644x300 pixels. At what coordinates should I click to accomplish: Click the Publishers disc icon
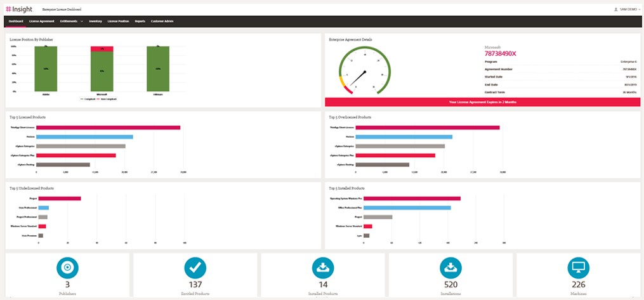click(x=67, y=268)
